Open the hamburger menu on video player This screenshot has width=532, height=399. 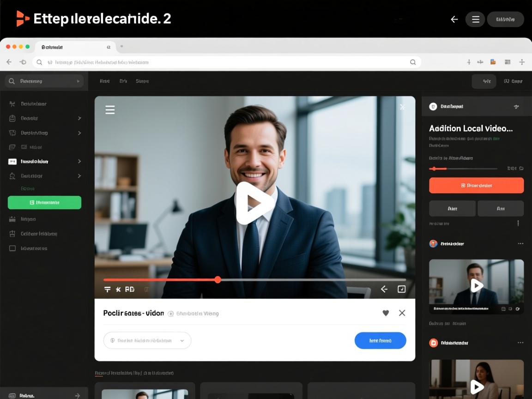pyautogui.click(x=110, y=109)
